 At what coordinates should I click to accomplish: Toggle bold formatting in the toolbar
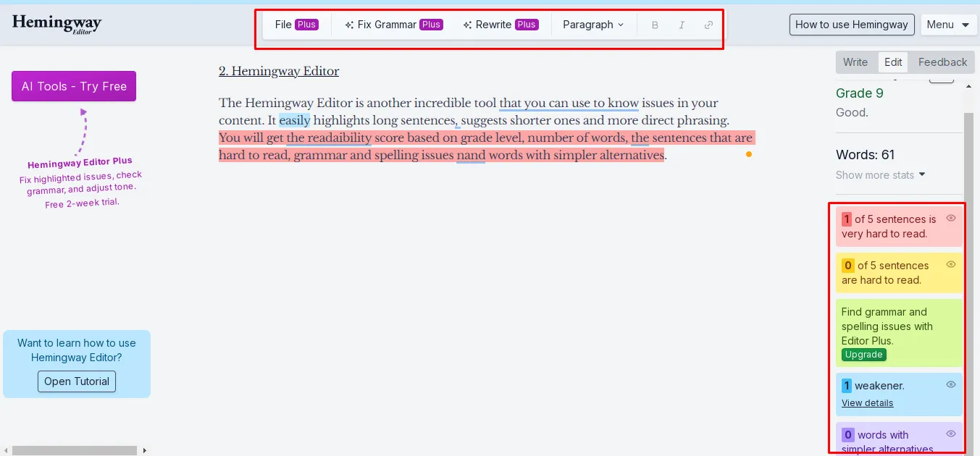pyautogui.click(x=655, y=25)
